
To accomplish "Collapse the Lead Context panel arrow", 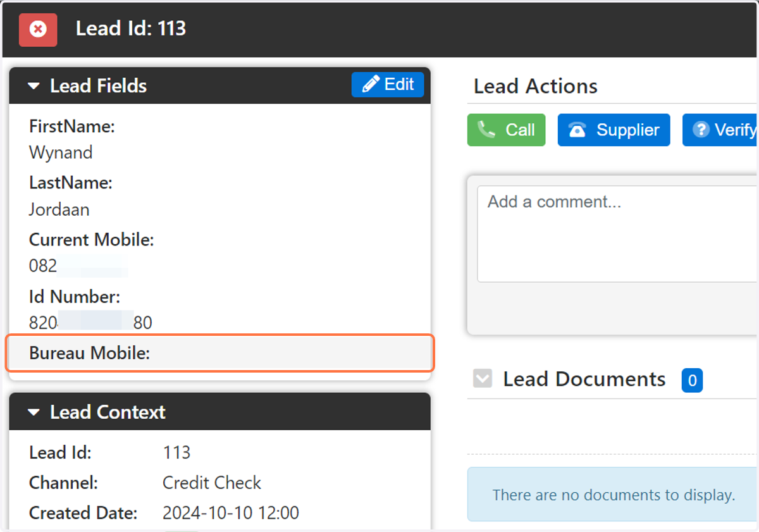I will point(34,412).
